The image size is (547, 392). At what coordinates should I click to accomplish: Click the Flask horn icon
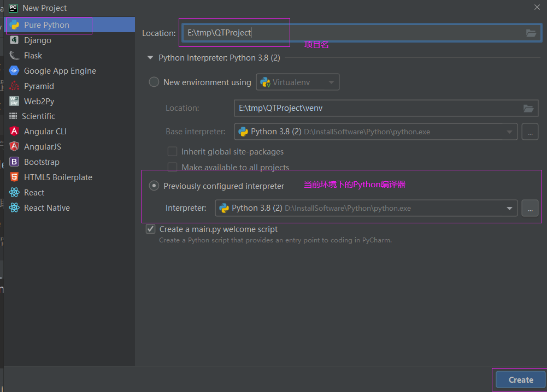[x=14, y=55]
